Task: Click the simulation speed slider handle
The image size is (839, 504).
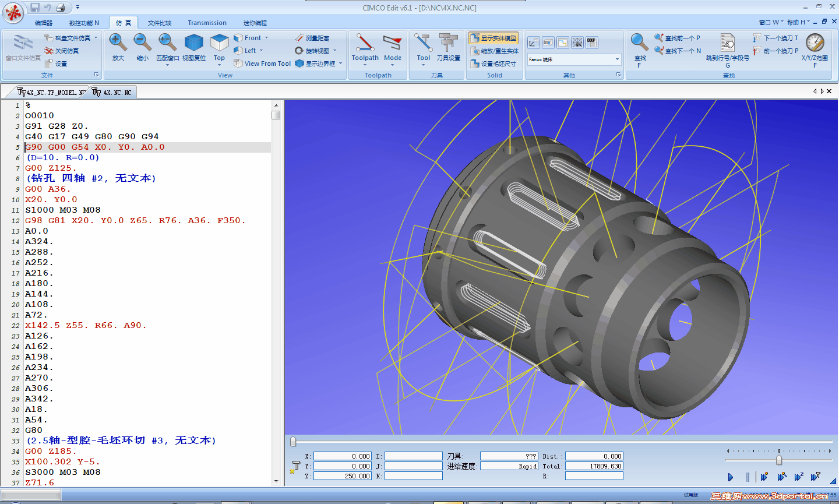Action: click(779, 460)
